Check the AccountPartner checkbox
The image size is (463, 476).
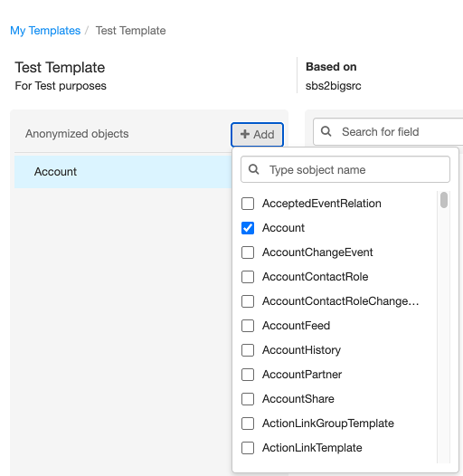click(x=248, y=375)
